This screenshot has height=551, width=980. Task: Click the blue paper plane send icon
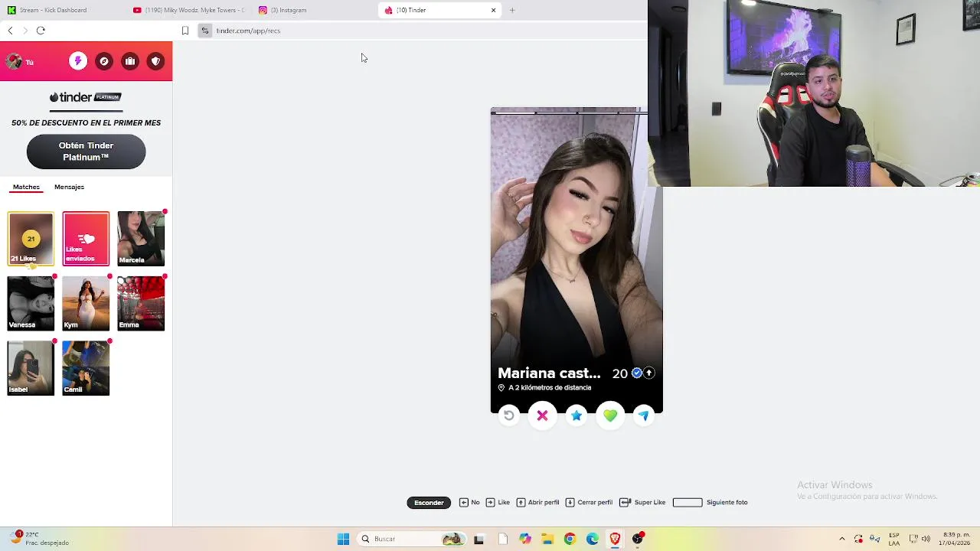tap(644, 416)
